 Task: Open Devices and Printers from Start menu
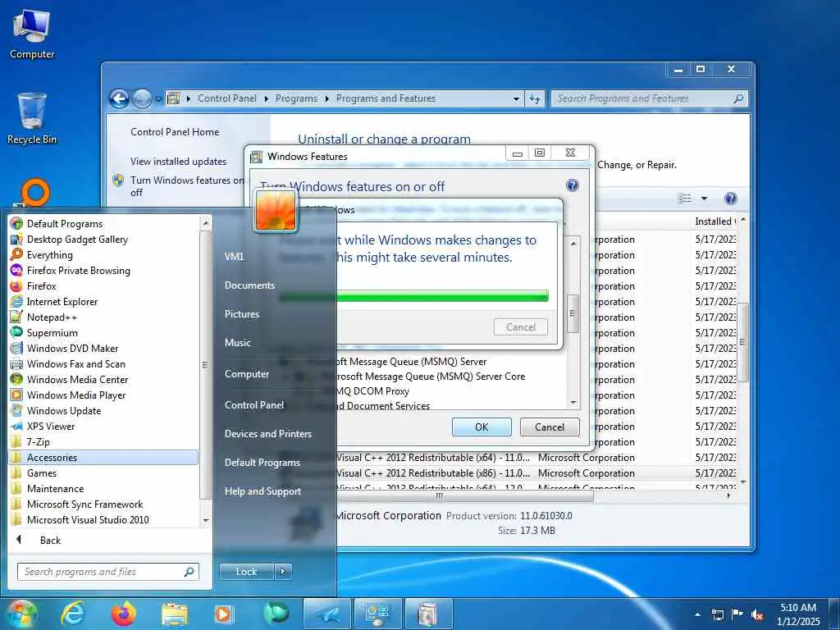[268, 434]
